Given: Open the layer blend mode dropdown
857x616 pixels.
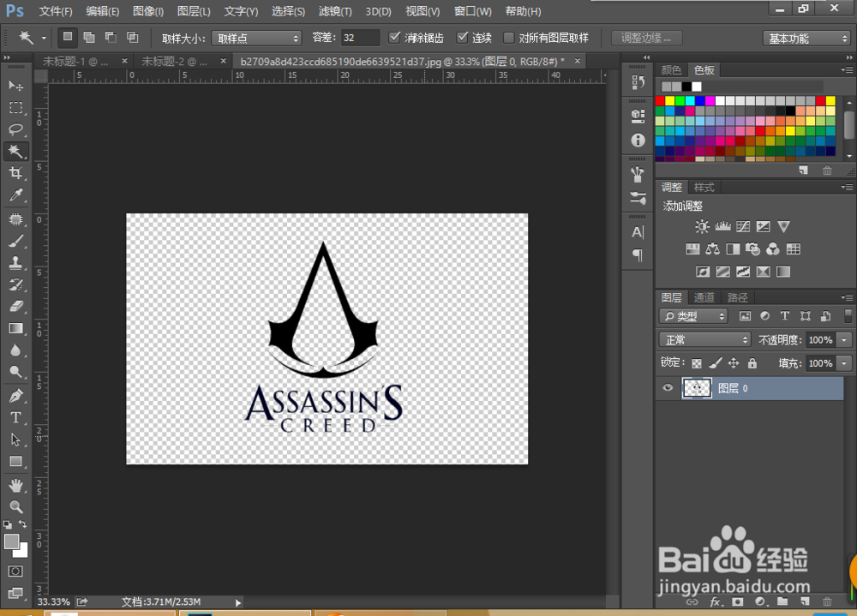Looking at the screenshot, I should (x=705, y=340).
